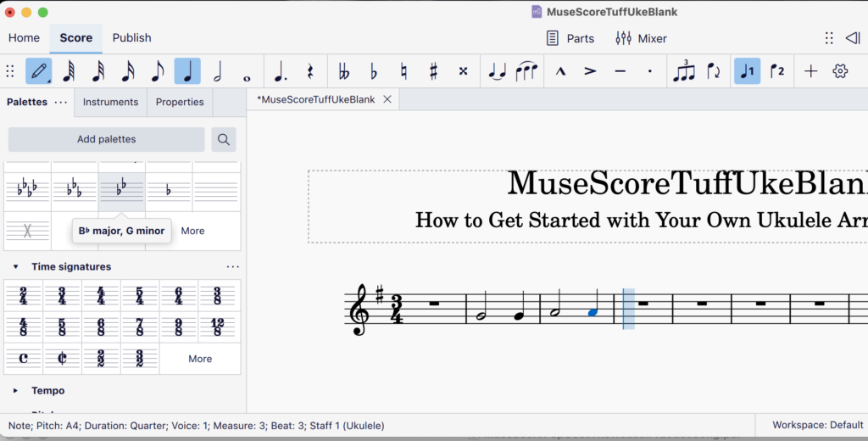Select quarter note duration

click(187, 71)
